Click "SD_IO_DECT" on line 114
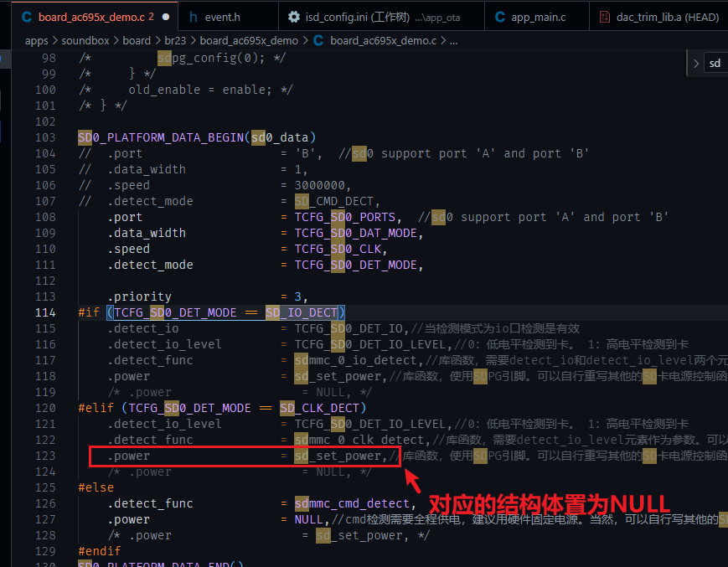Screen dimensions: 728x567 302,312
